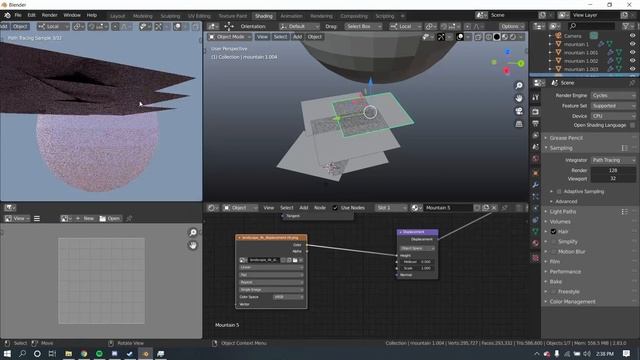Screen dimensions: 640x360
Task: Expand the Color Management panel
Action: point(572,302)
